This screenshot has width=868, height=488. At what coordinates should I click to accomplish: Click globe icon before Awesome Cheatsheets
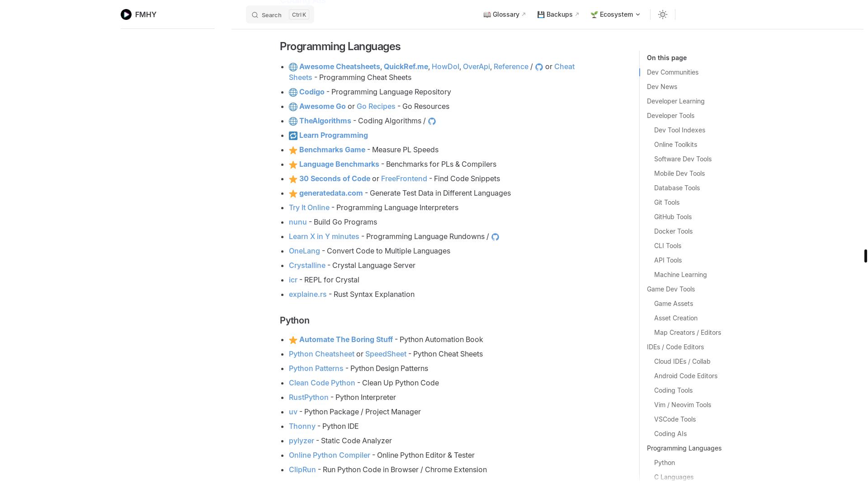(293, 67)
